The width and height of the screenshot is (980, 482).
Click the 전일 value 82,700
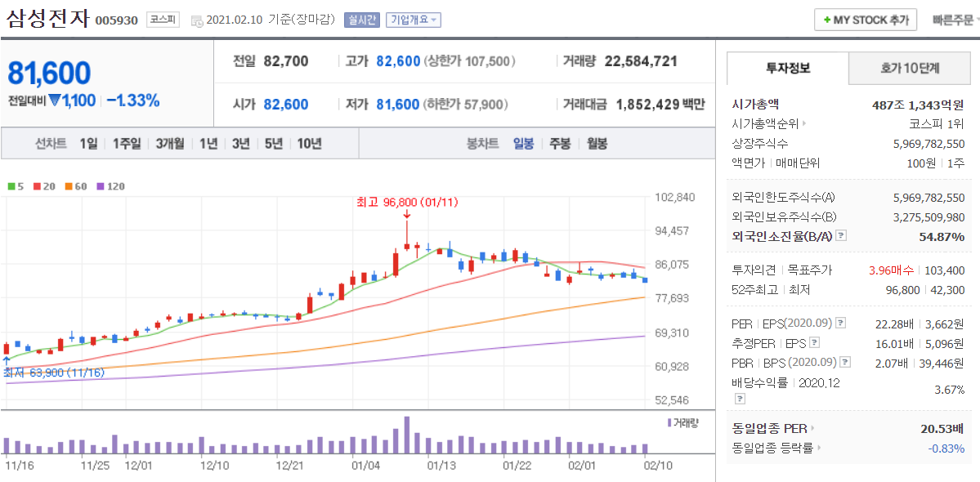(x=286, y=61)
